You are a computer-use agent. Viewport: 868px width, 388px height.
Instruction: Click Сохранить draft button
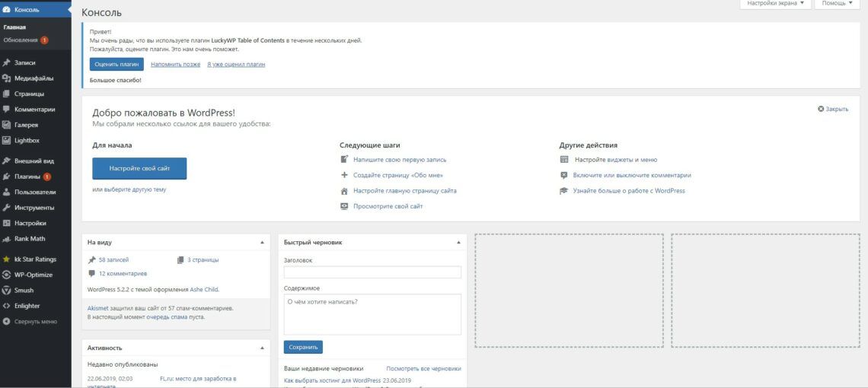pos(303,347)
